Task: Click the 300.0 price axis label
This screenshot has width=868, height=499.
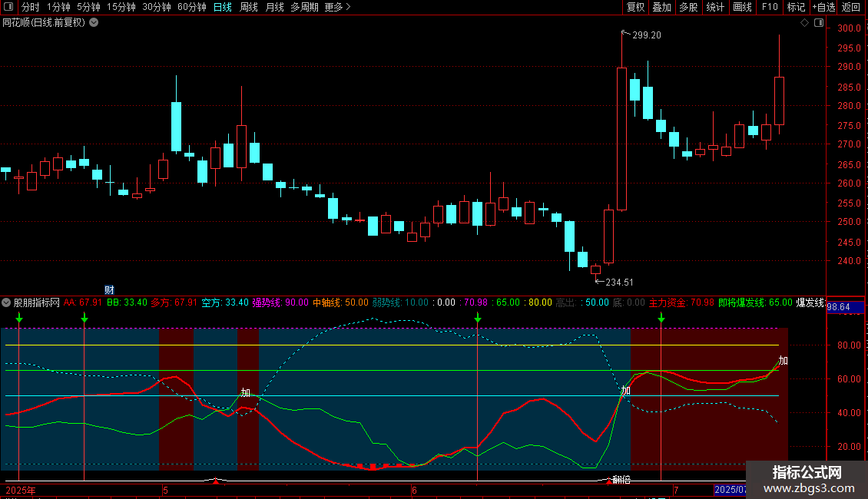Action: point(849,28)
